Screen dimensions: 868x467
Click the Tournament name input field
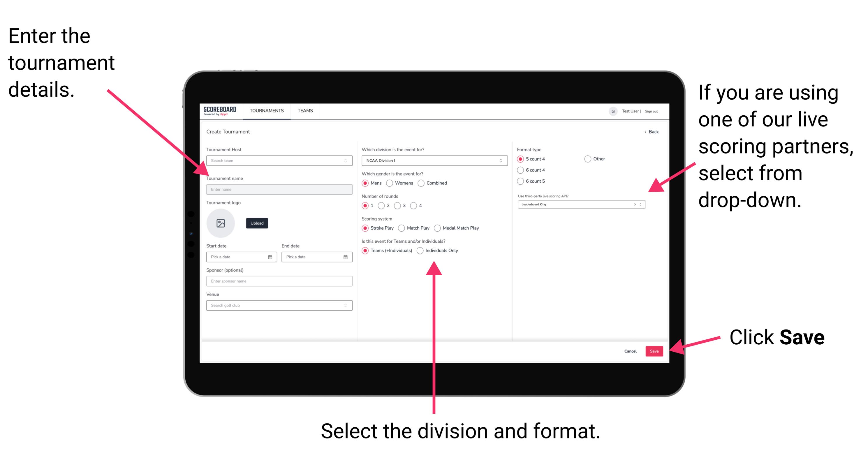[278, 189]
